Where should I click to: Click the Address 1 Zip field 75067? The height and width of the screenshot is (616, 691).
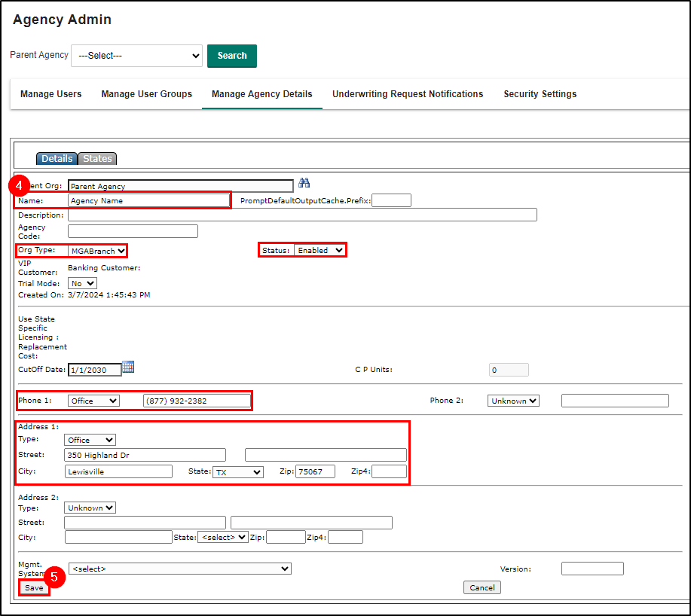pos(315,471)
